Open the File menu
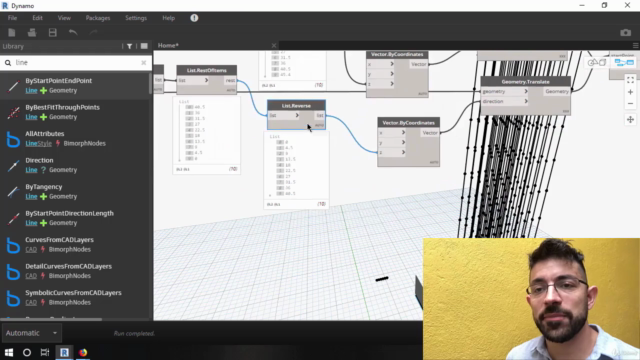Screen dimensions: 640x360 click(x=12, y=18)
